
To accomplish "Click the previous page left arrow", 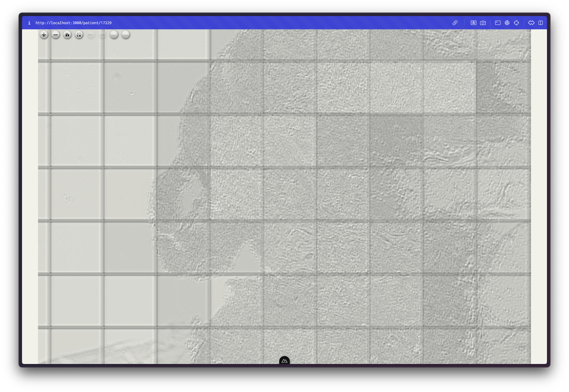I will (x=90, y=35).
